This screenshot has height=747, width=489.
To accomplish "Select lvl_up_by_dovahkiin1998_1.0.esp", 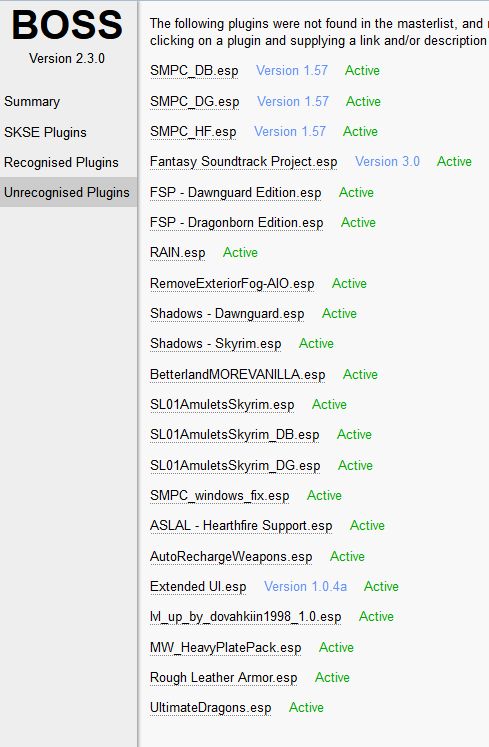I will [x=245, y=616].
